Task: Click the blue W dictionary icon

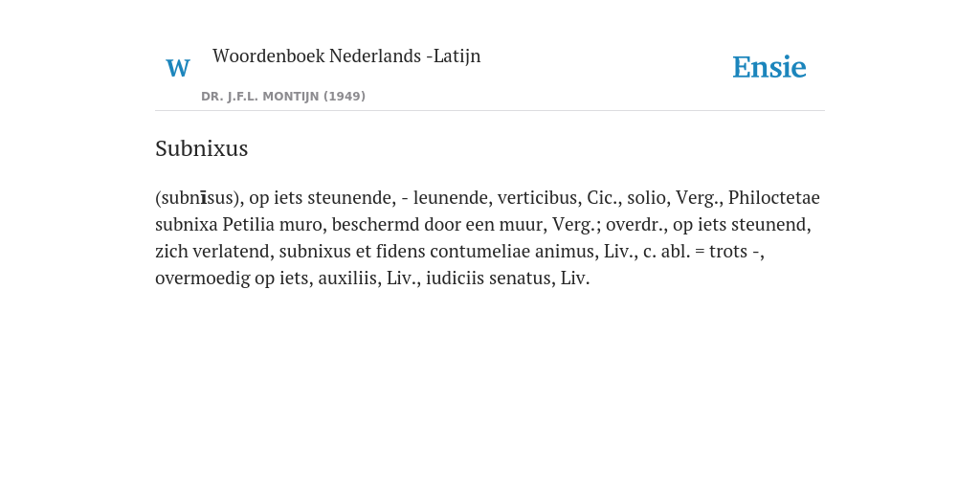Action: click(178, 68)
